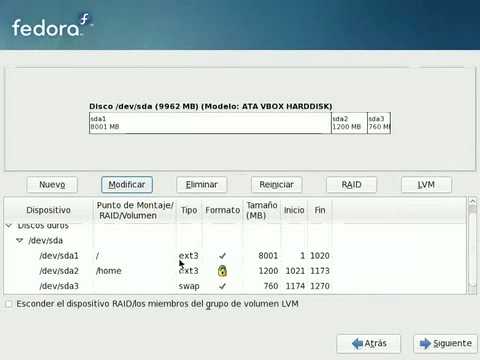Toggle Esconder el dispositivo RAID checkbox
Image resolution: width=480 pixels, height=360 pixels.
pos(9,304)
